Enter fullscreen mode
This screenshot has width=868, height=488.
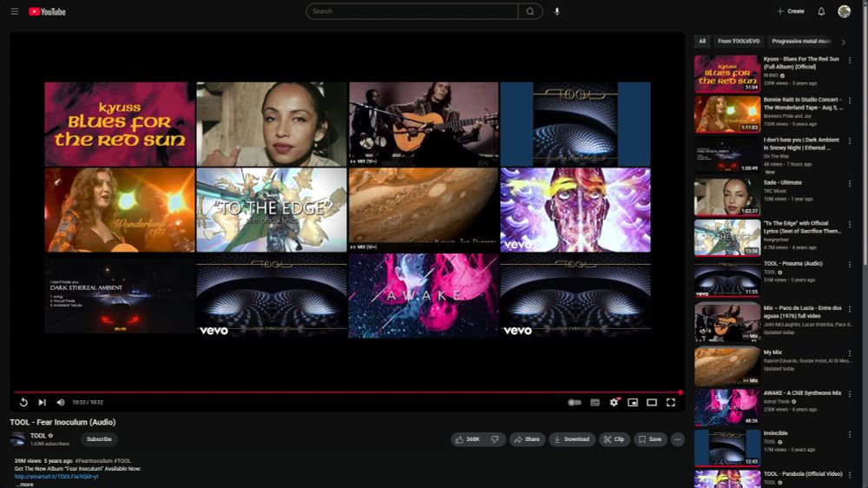click(670, 402)
